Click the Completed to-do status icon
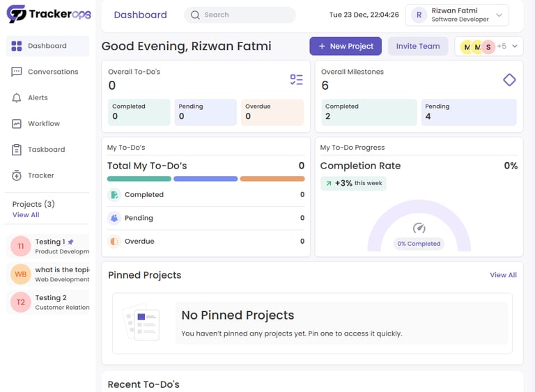 (x=115, y=195)
